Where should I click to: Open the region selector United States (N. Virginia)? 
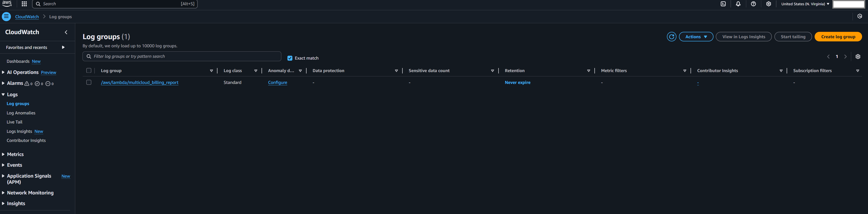805,4
